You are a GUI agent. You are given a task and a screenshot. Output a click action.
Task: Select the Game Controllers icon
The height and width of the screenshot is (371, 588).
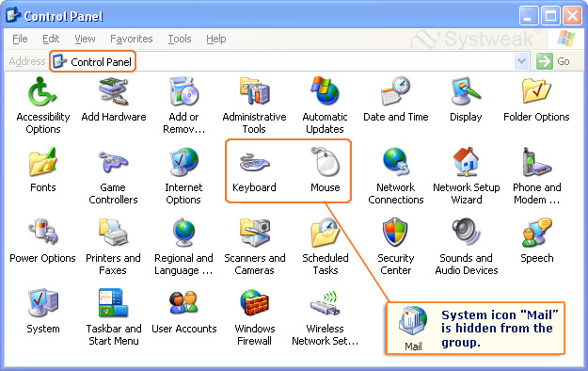(x=113, y=162)
